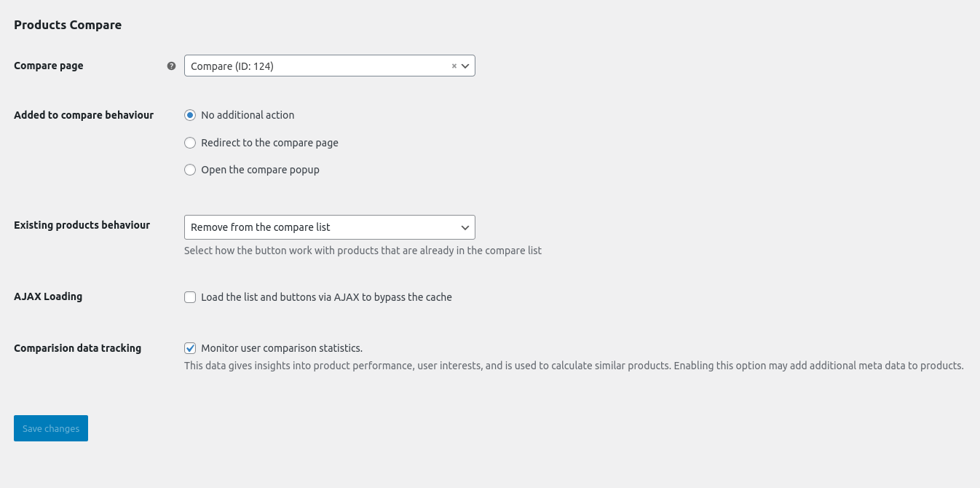Select the 'Open the compare popup' radio button
Screen dimensions: 980x488
(190, 170)
